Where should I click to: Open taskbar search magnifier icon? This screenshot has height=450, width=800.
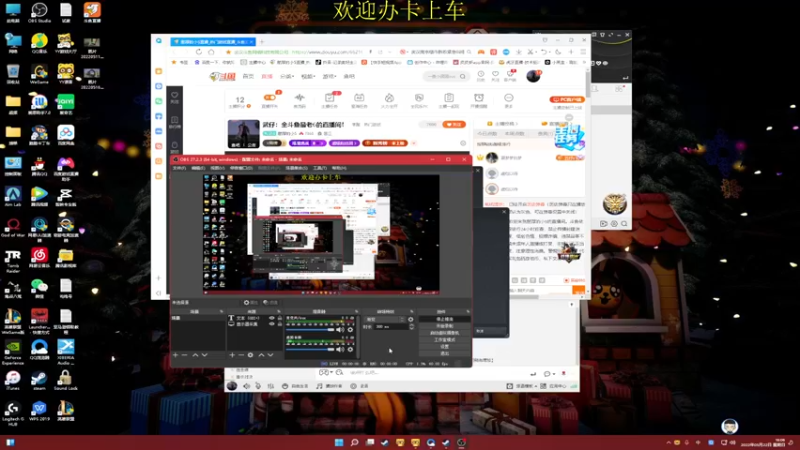(354, 442)
